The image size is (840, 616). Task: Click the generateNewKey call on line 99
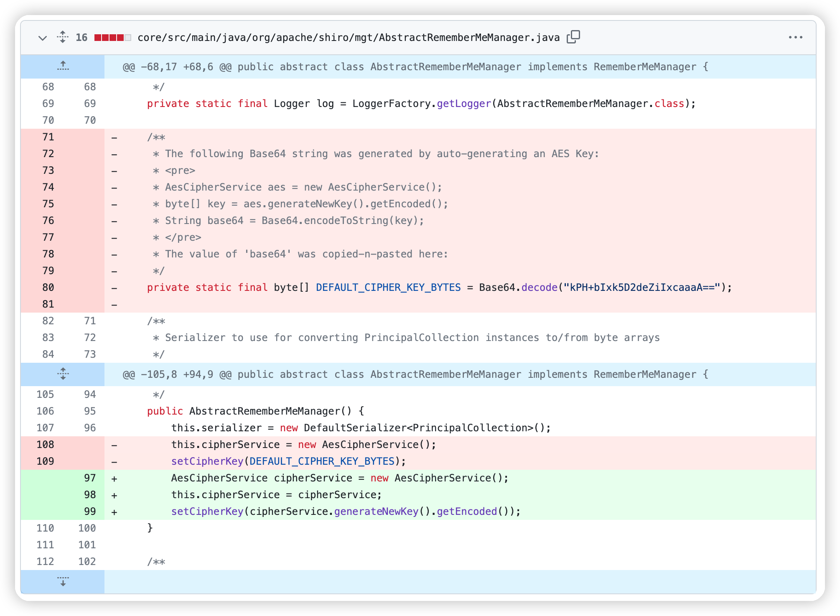click(x=376, y=512)
